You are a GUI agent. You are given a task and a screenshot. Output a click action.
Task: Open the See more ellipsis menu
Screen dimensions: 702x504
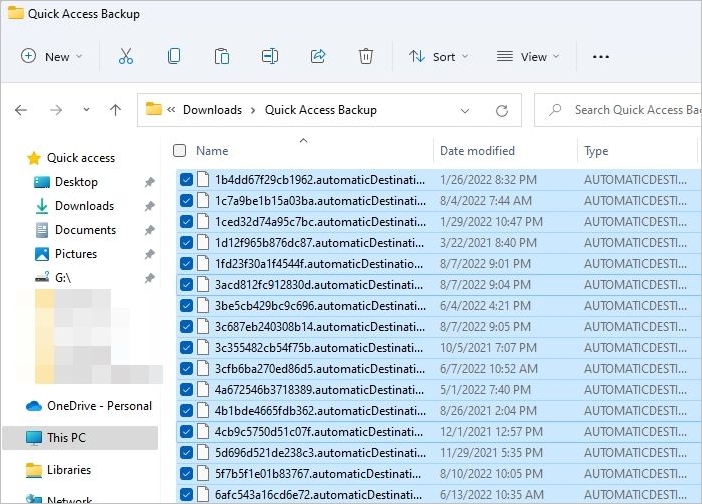click(x=600, y=57)
